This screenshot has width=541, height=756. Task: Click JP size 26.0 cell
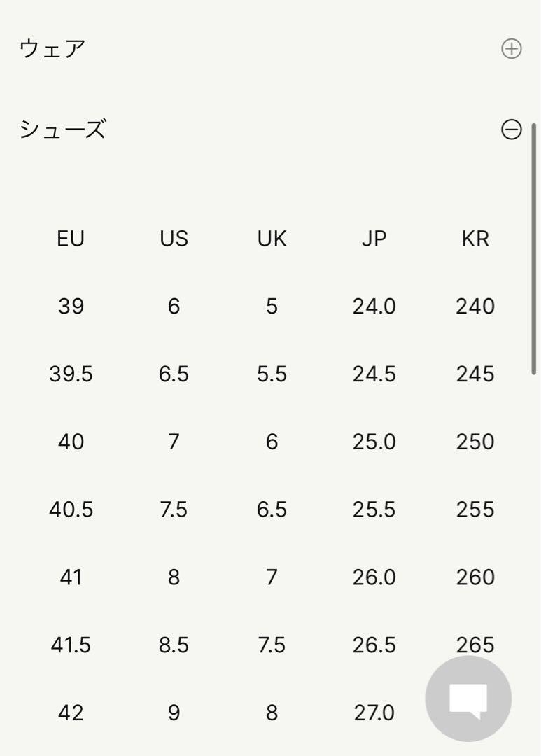coord(374,577)
